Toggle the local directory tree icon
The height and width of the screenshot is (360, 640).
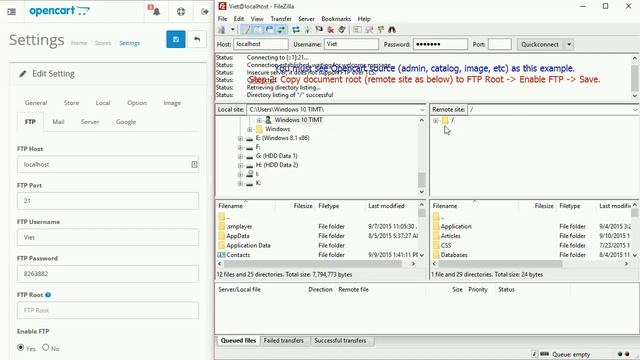258,30
